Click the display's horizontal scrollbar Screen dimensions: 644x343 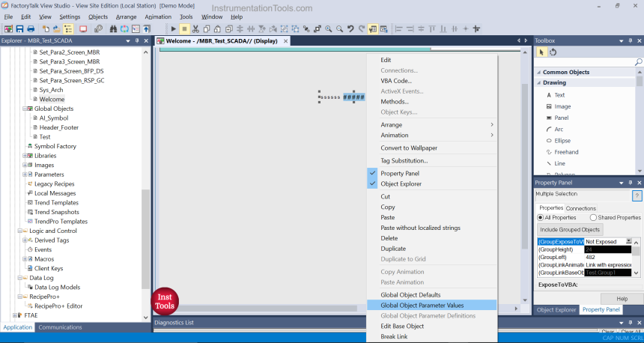[x=258, y=308]
